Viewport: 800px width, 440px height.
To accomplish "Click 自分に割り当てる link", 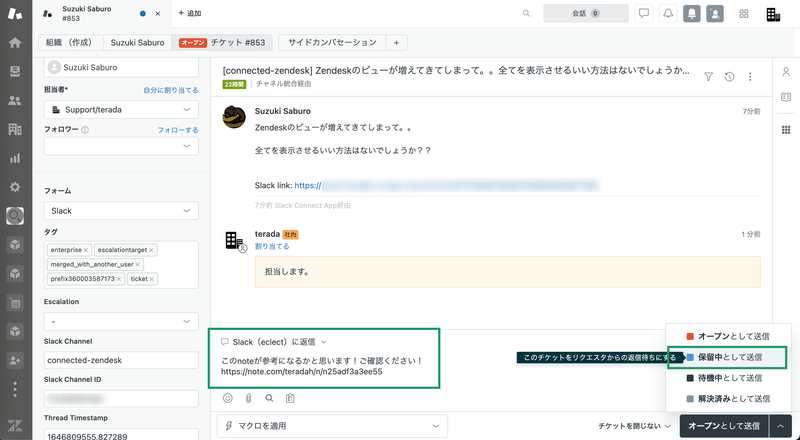I will point(171,90).
